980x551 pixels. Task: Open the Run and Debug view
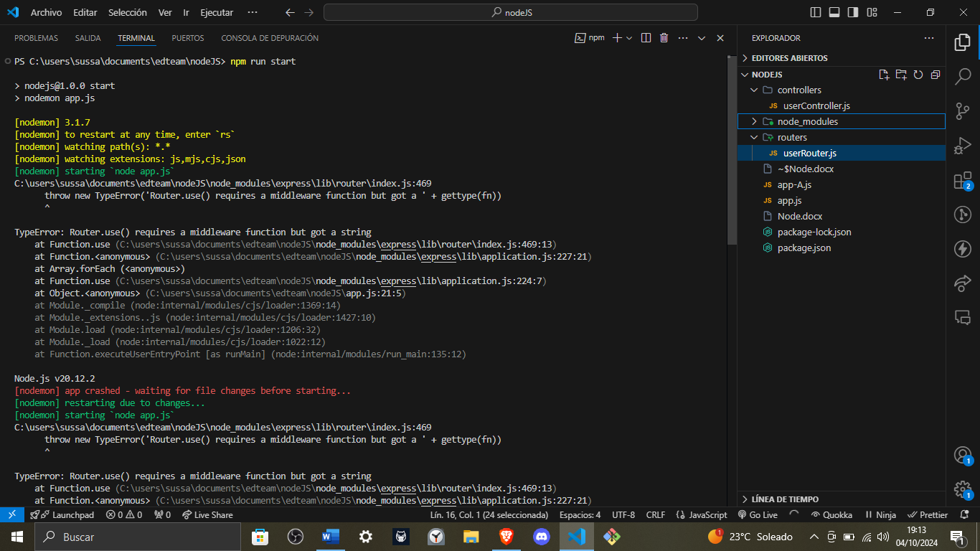[963, 146]
